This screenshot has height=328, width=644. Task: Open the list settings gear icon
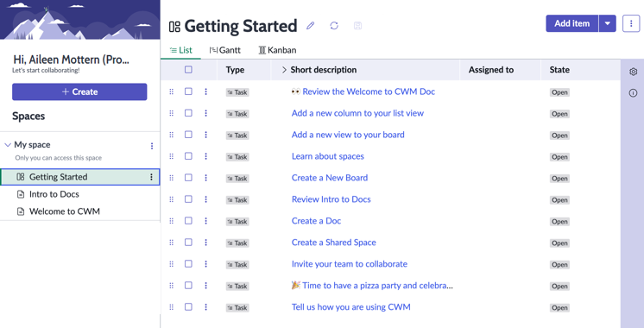[633, 72]
